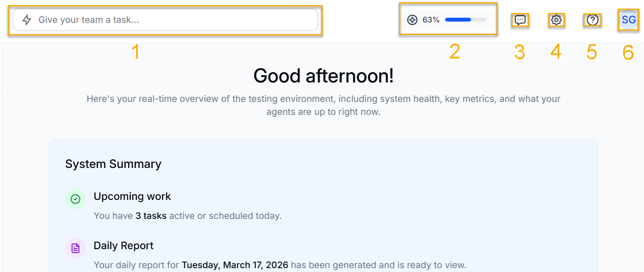The height and width of the screenshot is (272, 644).
Task: Click the Give your team a task input field
Action: tap(166, 19)
